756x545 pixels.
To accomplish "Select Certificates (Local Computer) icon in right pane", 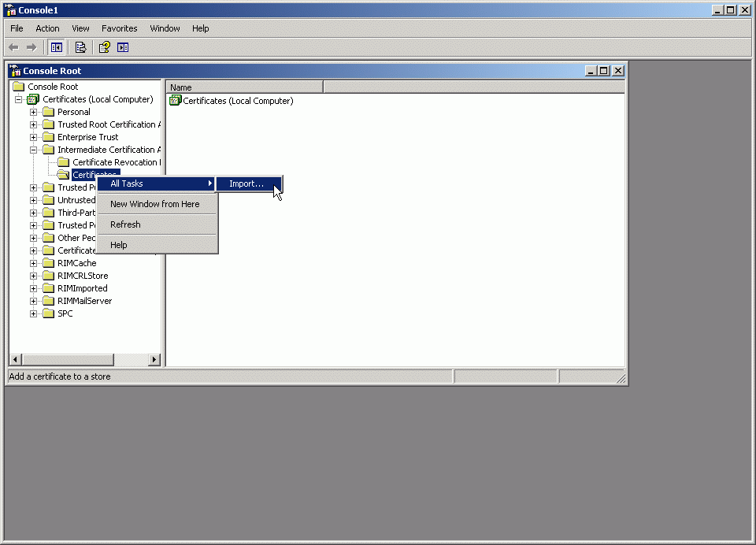I will point(175,101).
